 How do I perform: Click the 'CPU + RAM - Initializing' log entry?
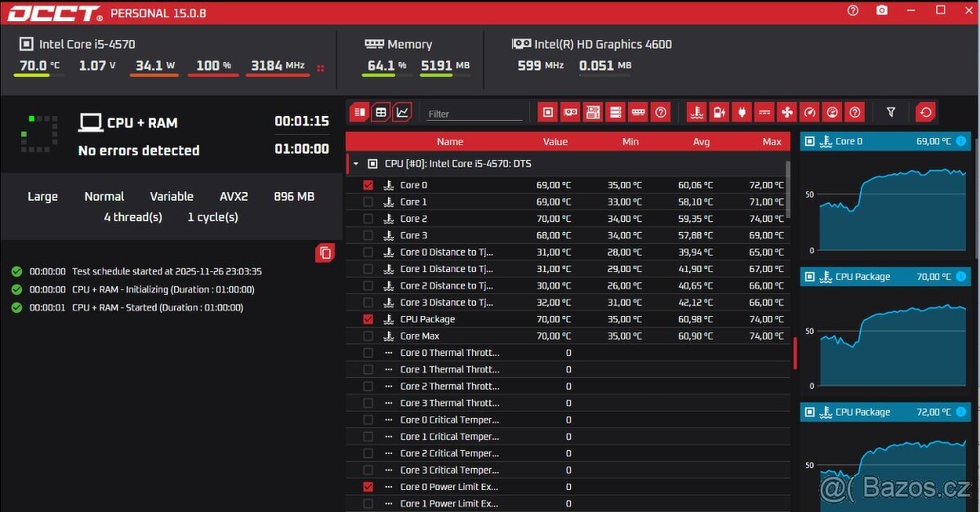[x=163, y=289]
